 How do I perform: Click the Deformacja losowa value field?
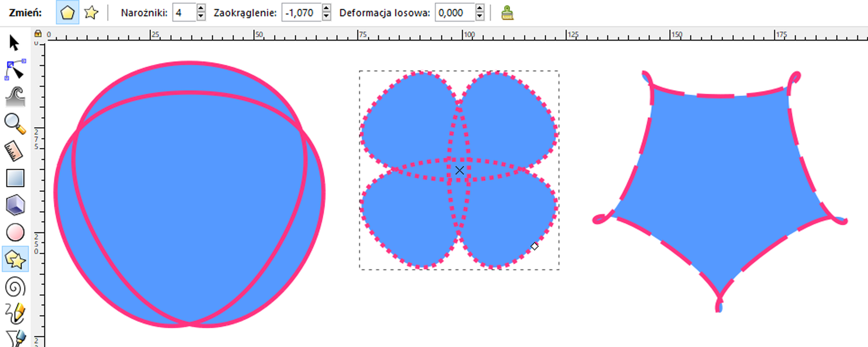click(455, 13)
